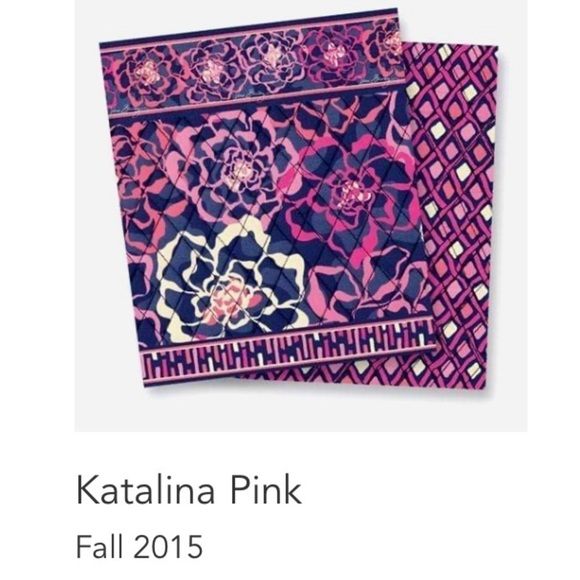Click the leftmost flower in top border

pos(148,72)
